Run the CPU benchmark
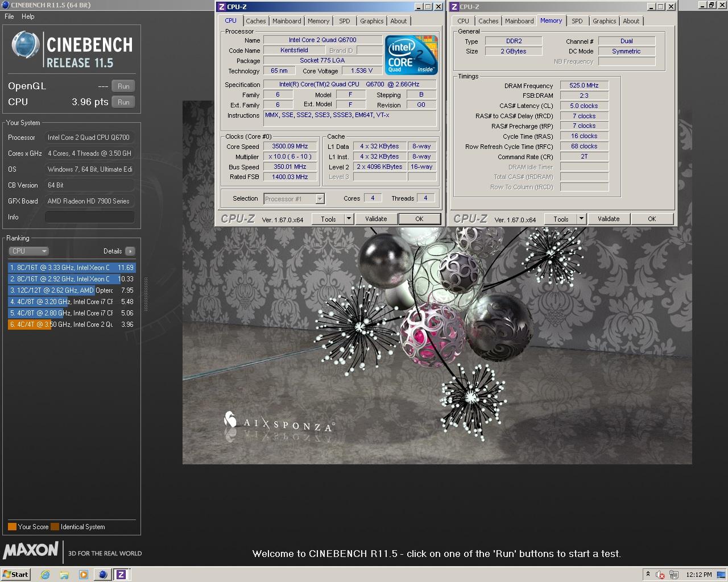728x582 pixels. (123, 102)
